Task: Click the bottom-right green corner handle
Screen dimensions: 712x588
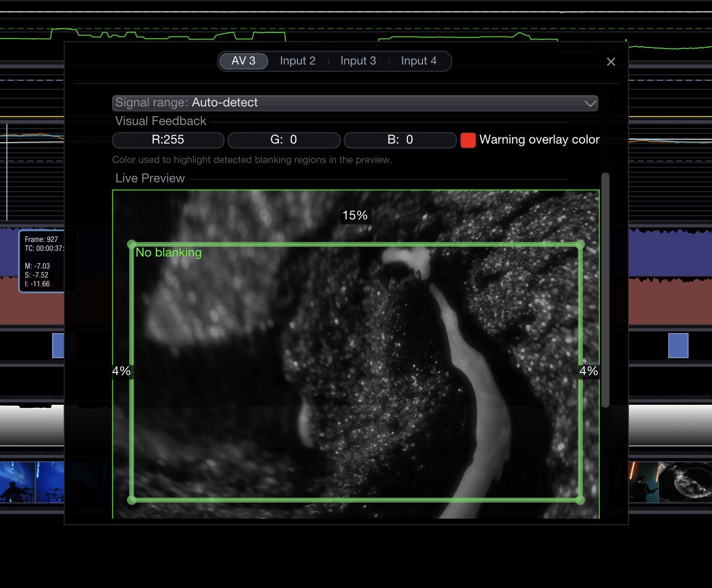Action: pyautogui.click(x=580, y=500)
